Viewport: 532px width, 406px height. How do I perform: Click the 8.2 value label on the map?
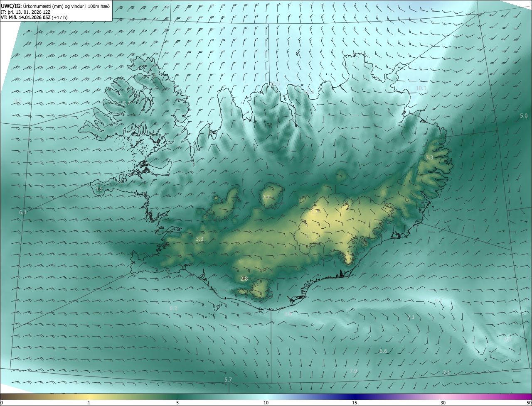(174, 308)
